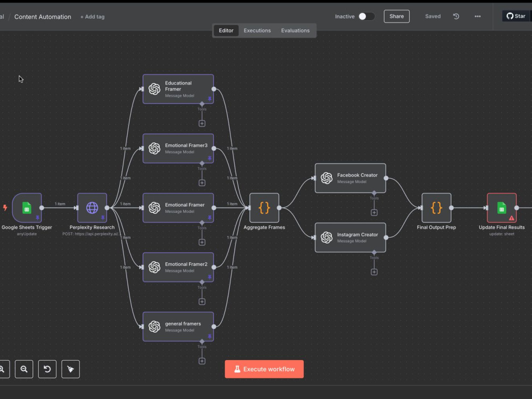Click the Google Sheets Trigger output dot

(41, 207)
